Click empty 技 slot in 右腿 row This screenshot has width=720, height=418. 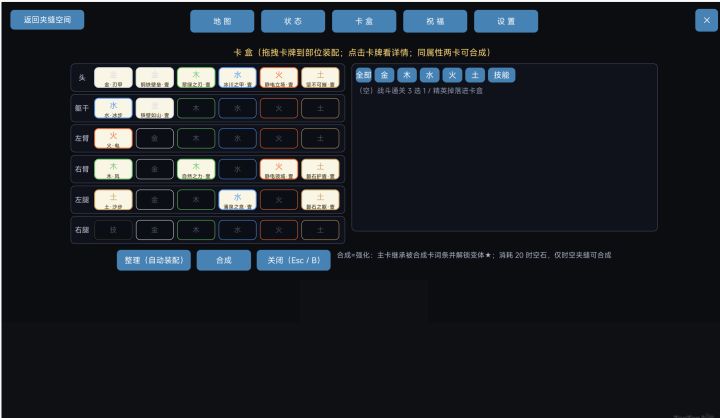point(113,230)
